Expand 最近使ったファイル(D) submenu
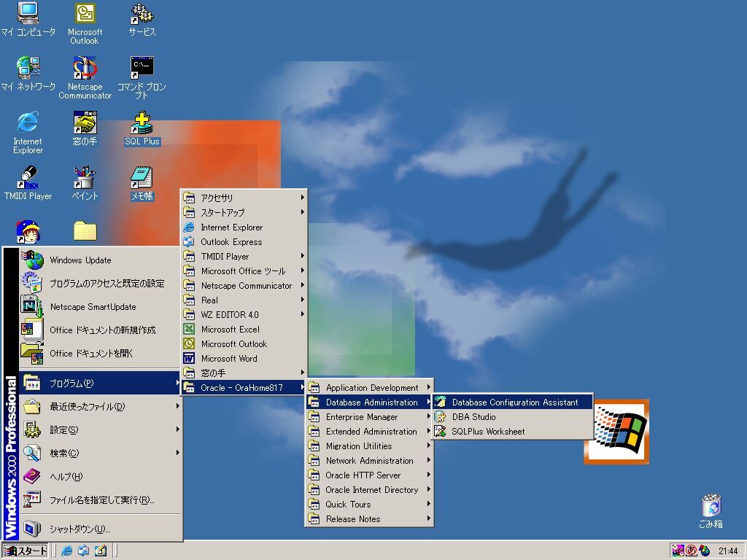 (x=99, y=406)
